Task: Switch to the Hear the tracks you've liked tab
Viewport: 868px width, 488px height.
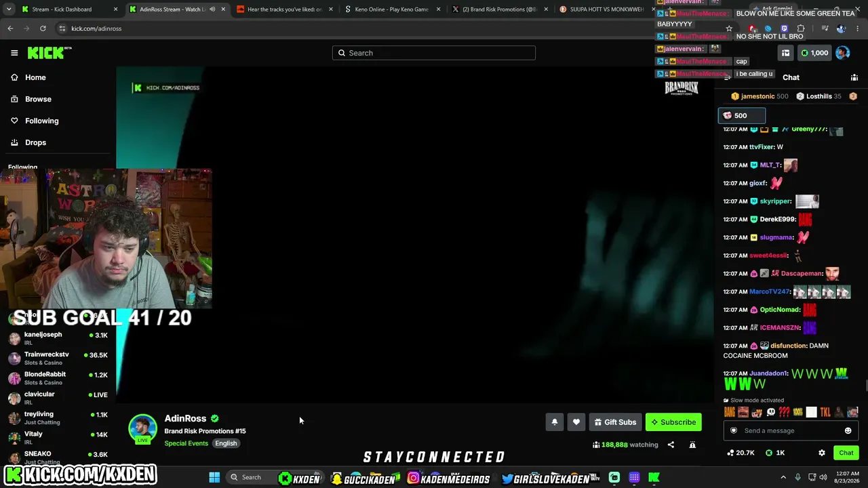Action: tap(285, 9)
